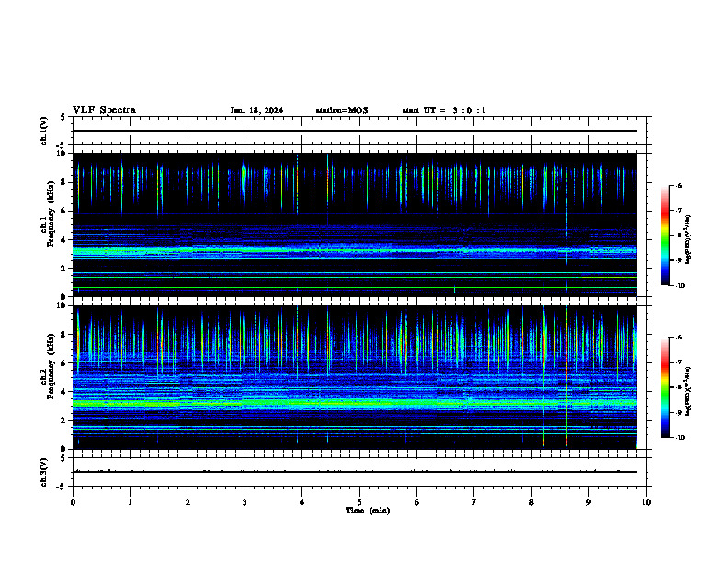
Task: Click the "5" tick of ch.1(V) axis
Action: pyautogui.click(x=63, y=117)
